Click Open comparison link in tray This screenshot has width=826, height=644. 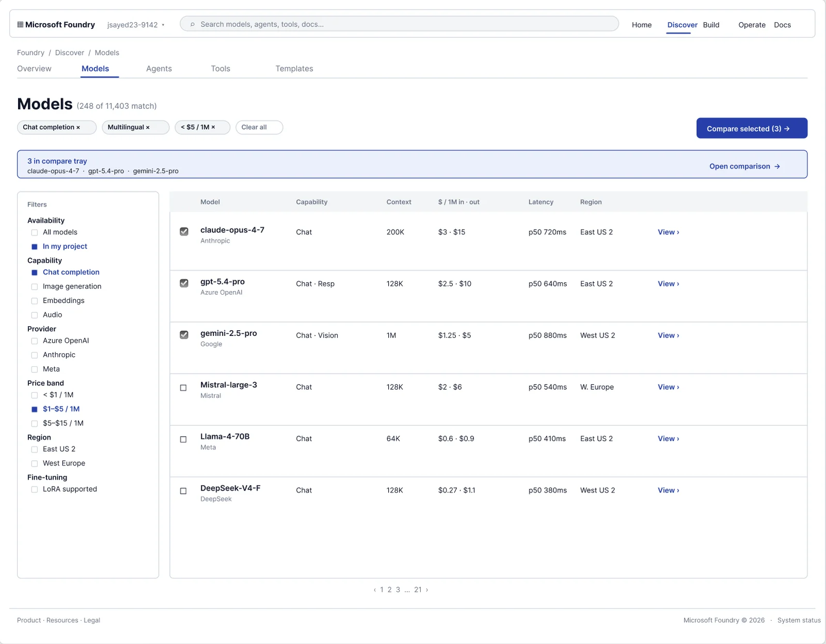point(744,166)
